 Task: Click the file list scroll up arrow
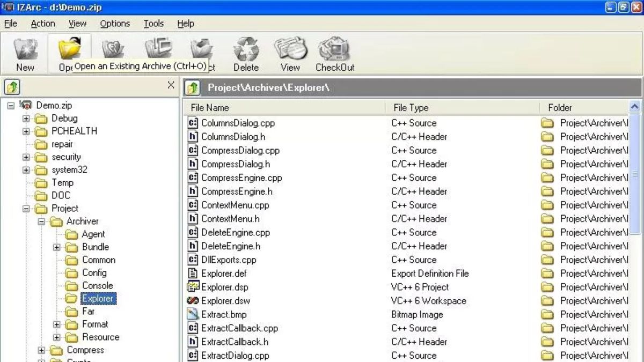pyautogui.click(x=635, y=107)
